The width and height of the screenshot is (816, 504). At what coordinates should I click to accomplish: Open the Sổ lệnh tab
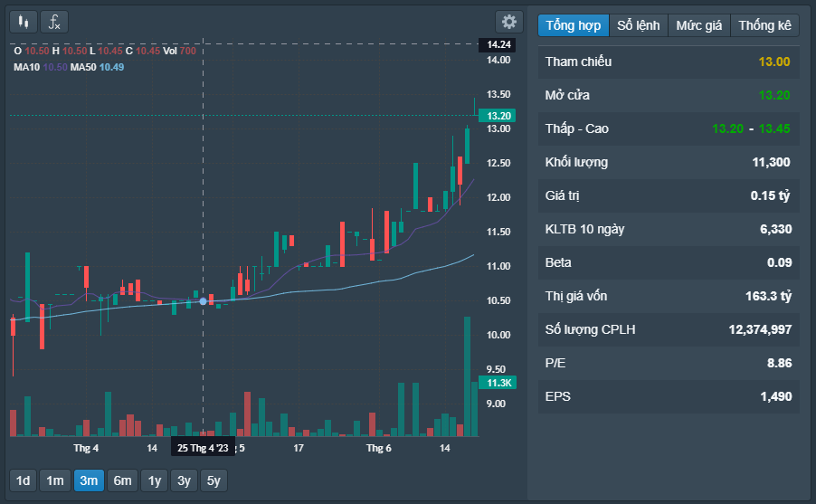639,25
